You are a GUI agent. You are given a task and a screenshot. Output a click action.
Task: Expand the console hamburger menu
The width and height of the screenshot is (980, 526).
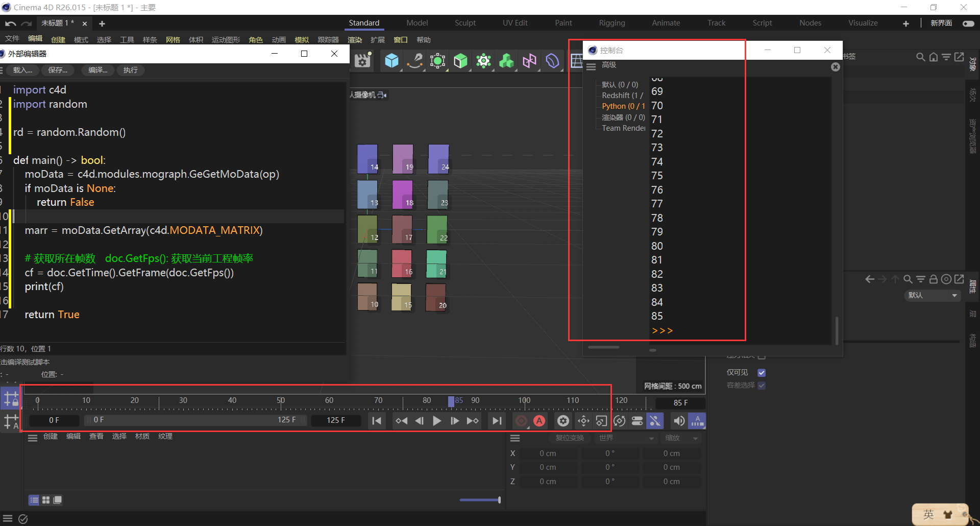click(x=591, y=66)
